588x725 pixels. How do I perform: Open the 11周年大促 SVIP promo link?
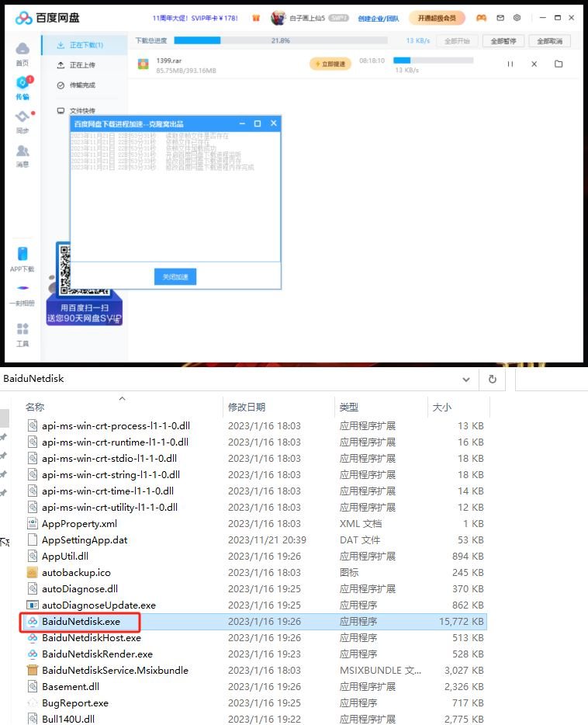click(195, 18)
